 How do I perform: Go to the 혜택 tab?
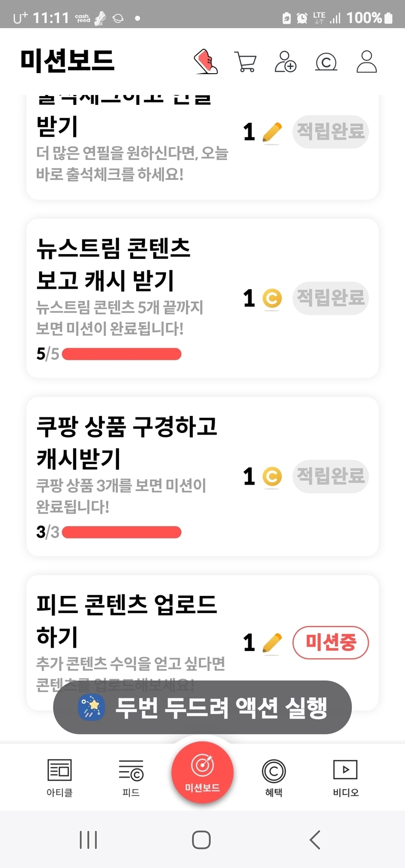[x=274, y=777]
